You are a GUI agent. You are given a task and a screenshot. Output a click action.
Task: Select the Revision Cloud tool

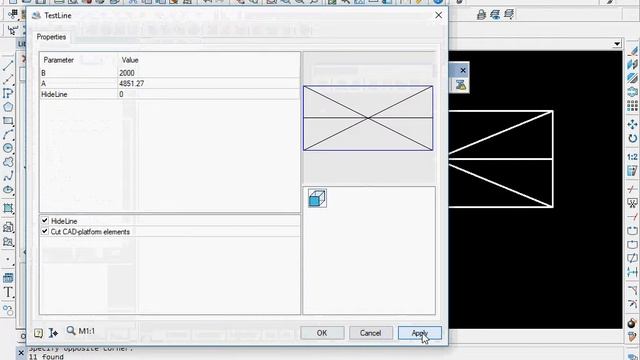8,162
